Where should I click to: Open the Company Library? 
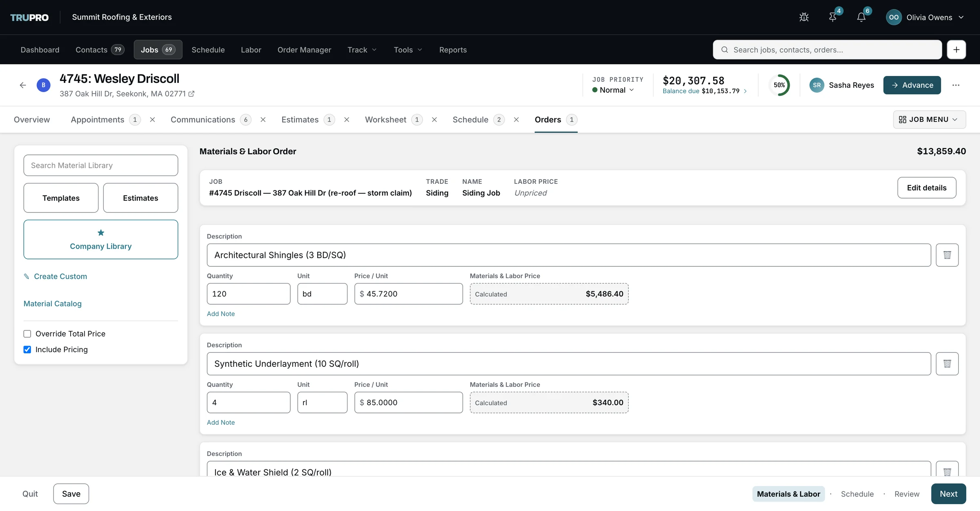101,239
